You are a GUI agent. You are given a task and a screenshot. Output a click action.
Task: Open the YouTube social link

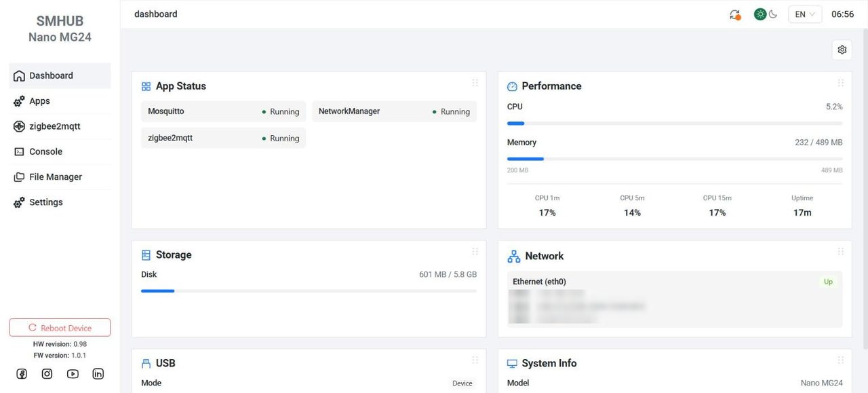[73, 374]
